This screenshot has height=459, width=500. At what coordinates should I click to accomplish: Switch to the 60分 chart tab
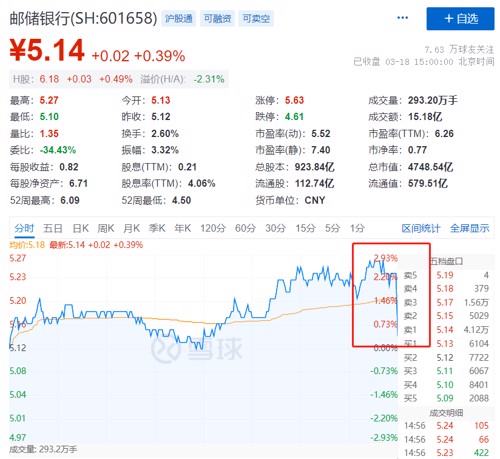tap(245, 228)
